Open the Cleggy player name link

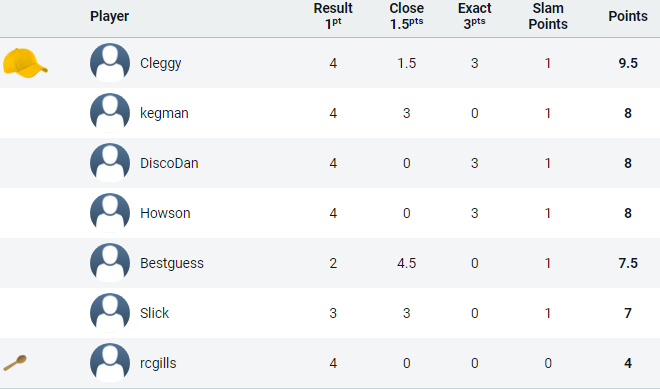(x=161, y=64)
